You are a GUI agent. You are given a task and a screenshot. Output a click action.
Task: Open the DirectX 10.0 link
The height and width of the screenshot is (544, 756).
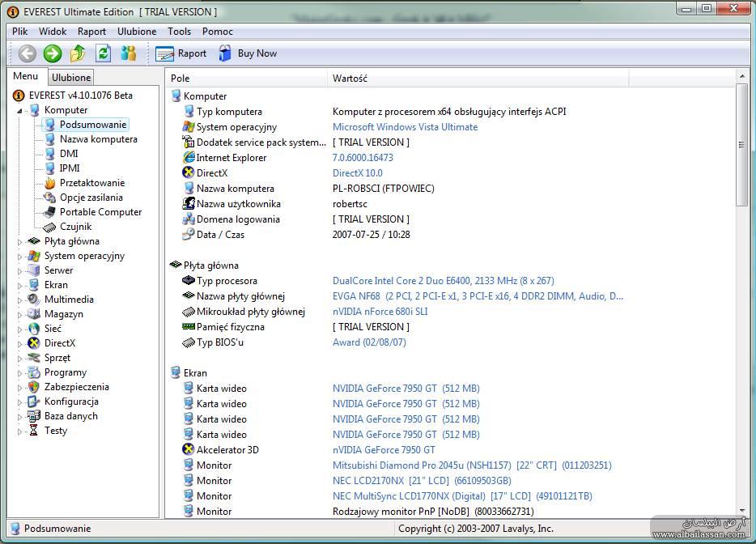tap(357, 173)
